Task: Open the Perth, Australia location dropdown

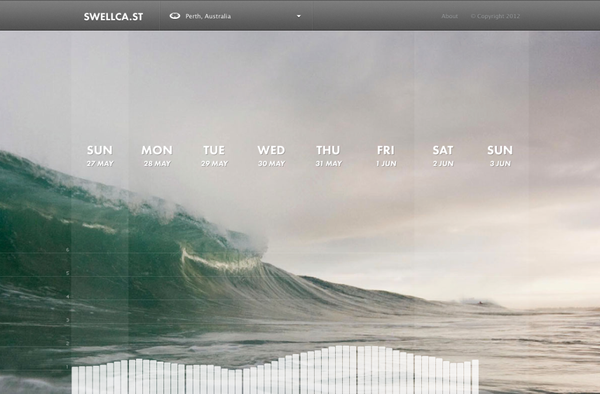Action: [x=236, y=16]
